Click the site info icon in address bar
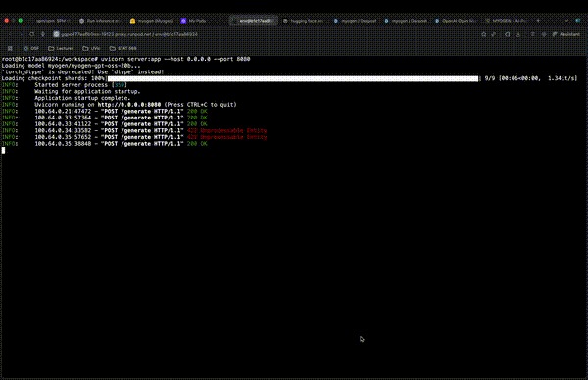The width and height of the screenshot is (588, 380). pos(56,34)
